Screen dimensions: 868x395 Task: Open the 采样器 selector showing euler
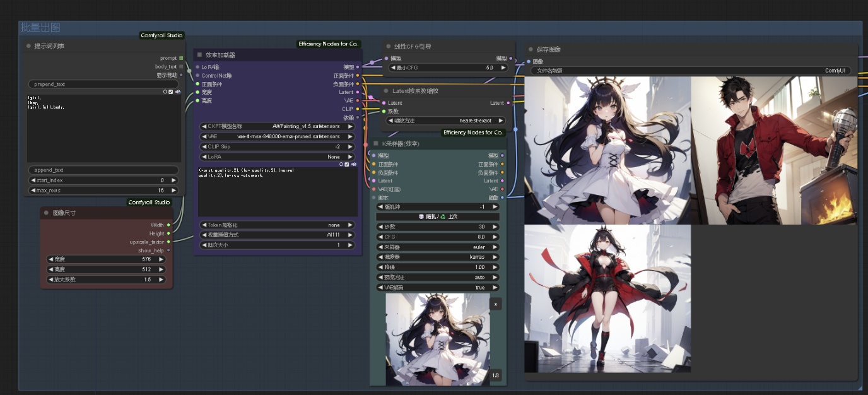pos(438,247)
